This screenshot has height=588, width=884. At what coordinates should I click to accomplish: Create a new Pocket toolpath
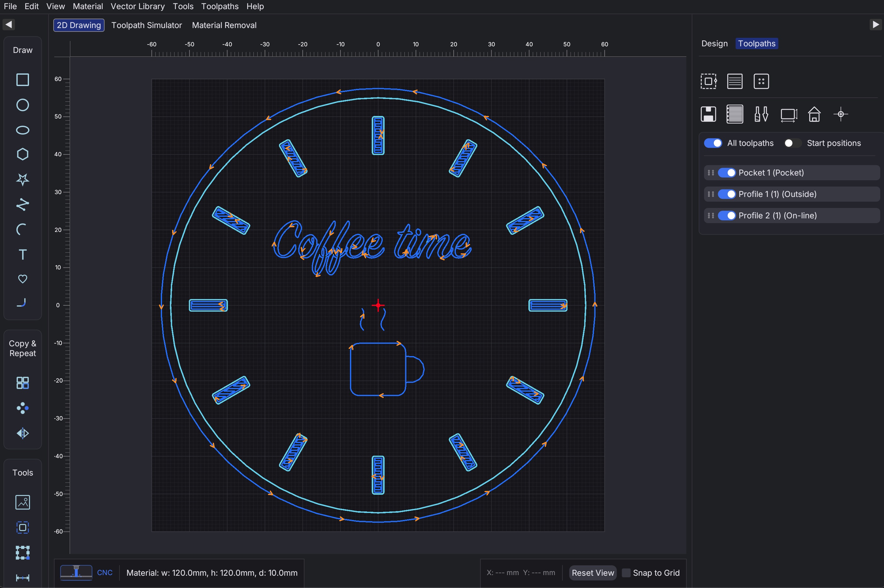click(x=735, y=81)
